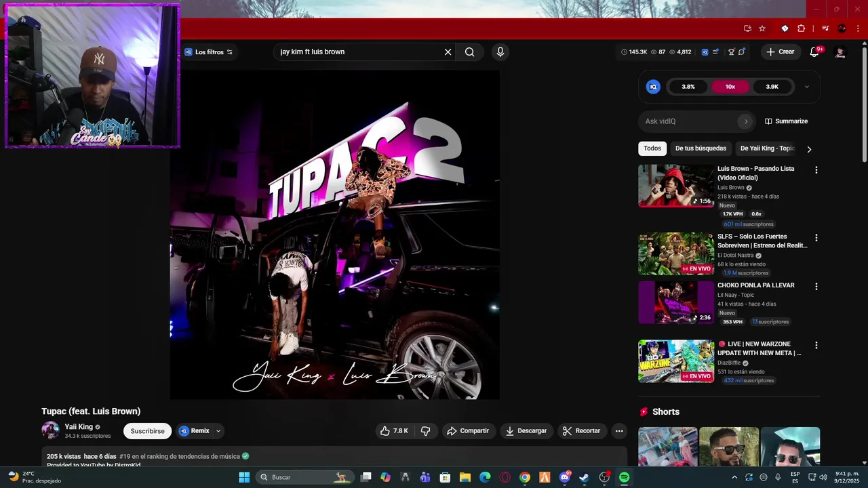Open options menu for CHOKO PONLA PA LLEVAR
The height and width of the screenshot is (488, 868).
pos(816,287)
